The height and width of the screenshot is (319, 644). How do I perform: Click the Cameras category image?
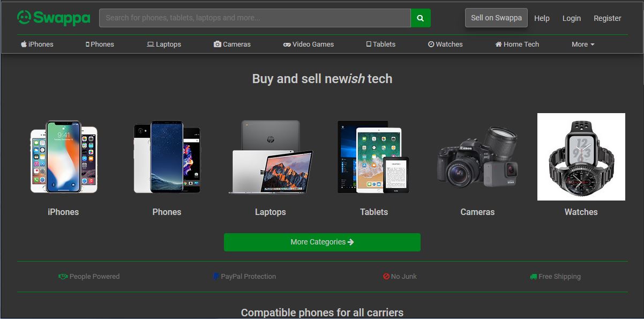pyautogui.click(x=477, y=157)
